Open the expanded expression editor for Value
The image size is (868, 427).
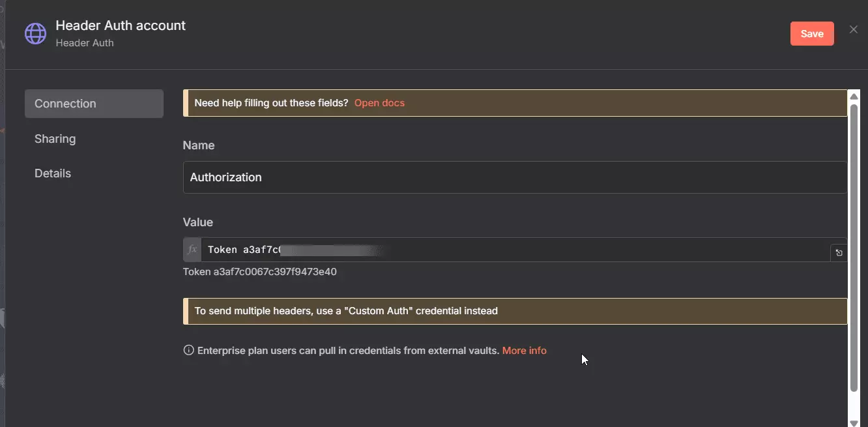pos(839,253)
